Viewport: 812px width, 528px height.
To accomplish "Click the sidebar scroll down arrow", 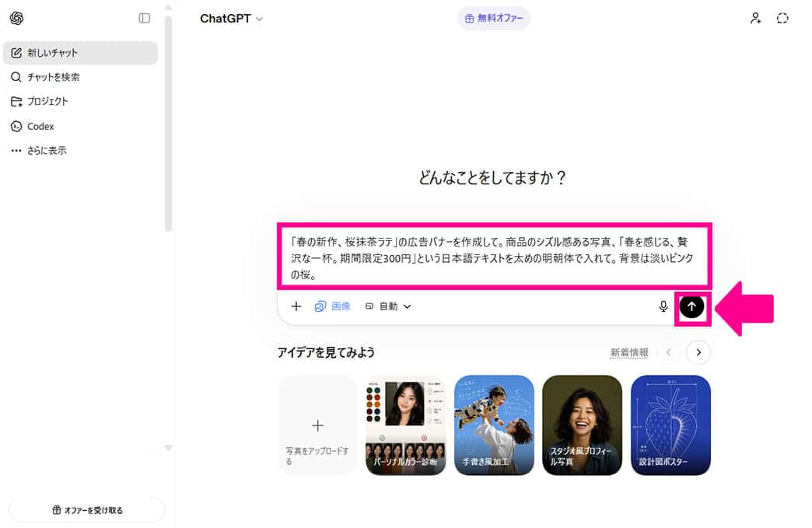I will pos(168,447).
